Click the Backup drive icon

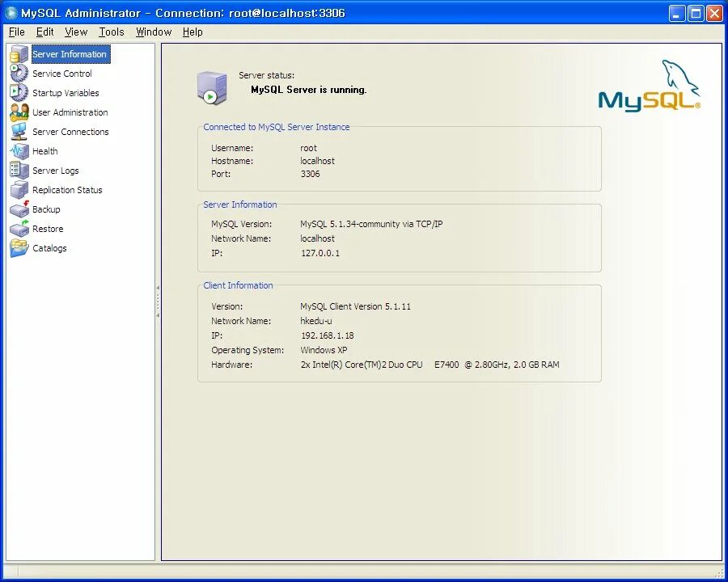pyautogui.click(x=19, y=209)
